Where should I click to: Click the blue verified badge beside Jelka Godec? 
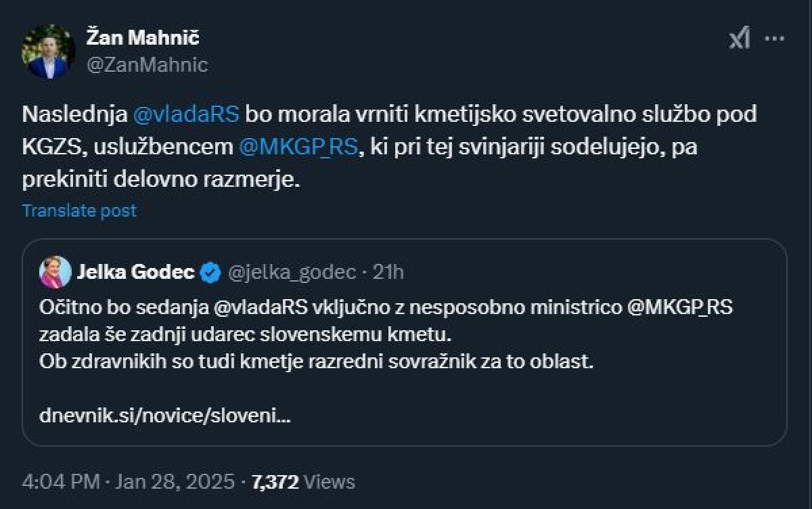point(211,273)
